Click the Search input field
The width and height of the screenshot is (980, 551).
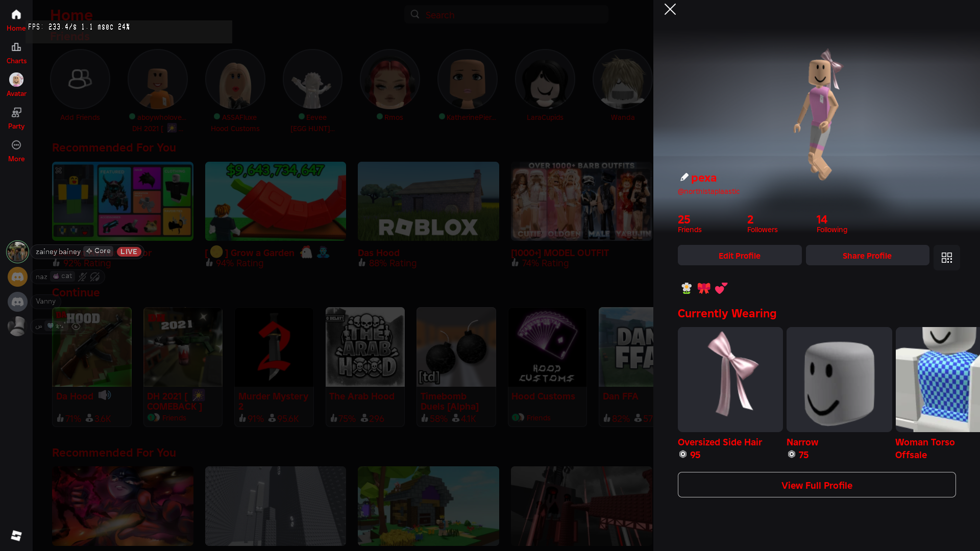(505, 15)
